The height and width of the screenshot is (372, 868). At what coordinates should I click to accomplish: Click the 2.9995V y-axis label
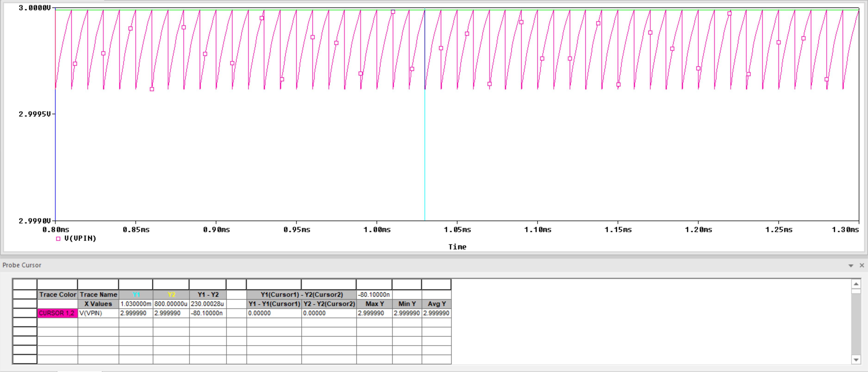coord(35,114)
